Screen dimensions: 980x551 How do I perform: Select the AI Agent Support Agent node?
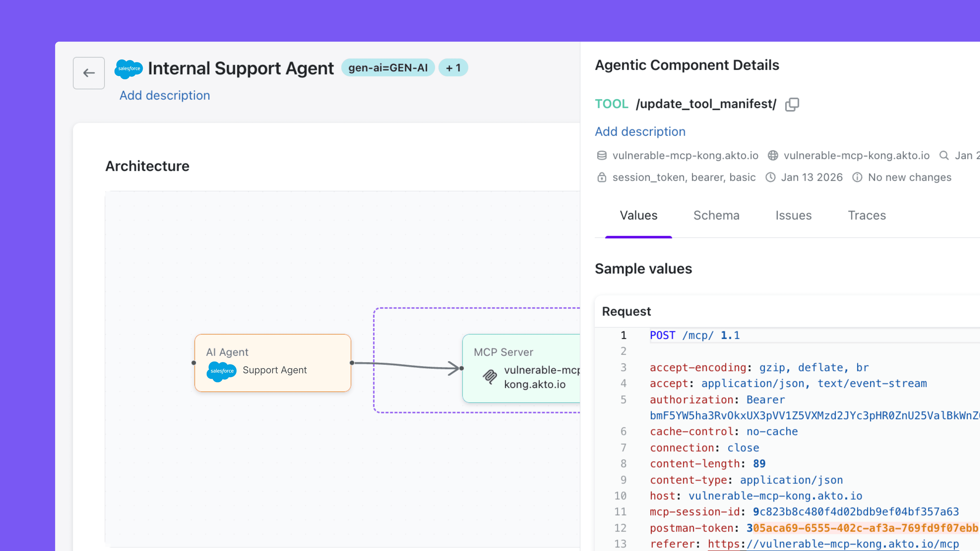click(x=272, y=363)
